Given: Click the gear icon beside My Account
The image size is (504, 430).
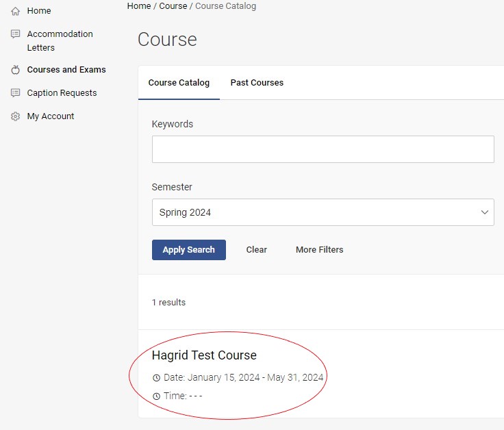Looking at the screenshot, I should 16,116.
